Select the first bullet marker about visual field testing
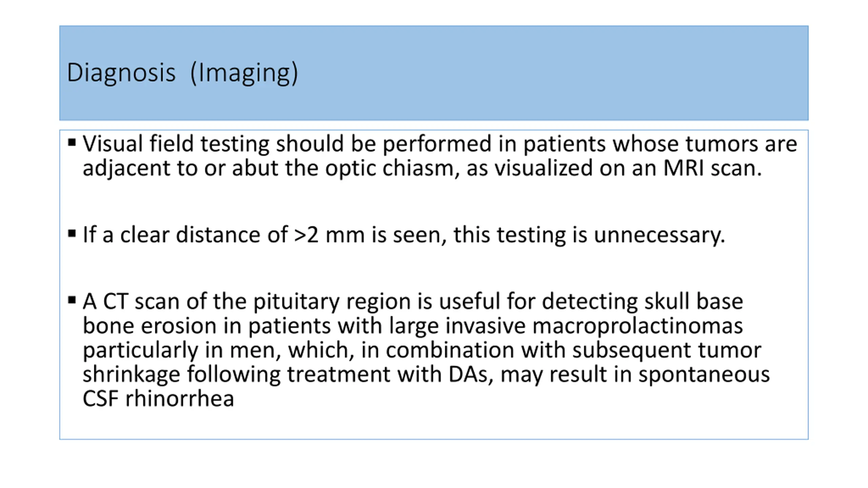Viewport: 868px width, 488px height. click(72, 142)
